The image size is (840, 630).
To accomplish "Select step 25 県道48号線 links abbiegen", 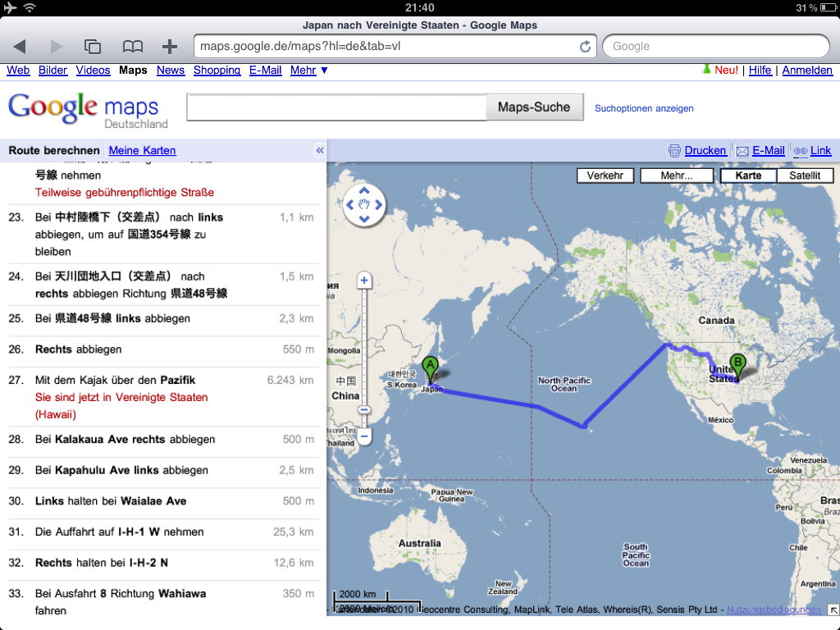I will [x=163, y=319].
